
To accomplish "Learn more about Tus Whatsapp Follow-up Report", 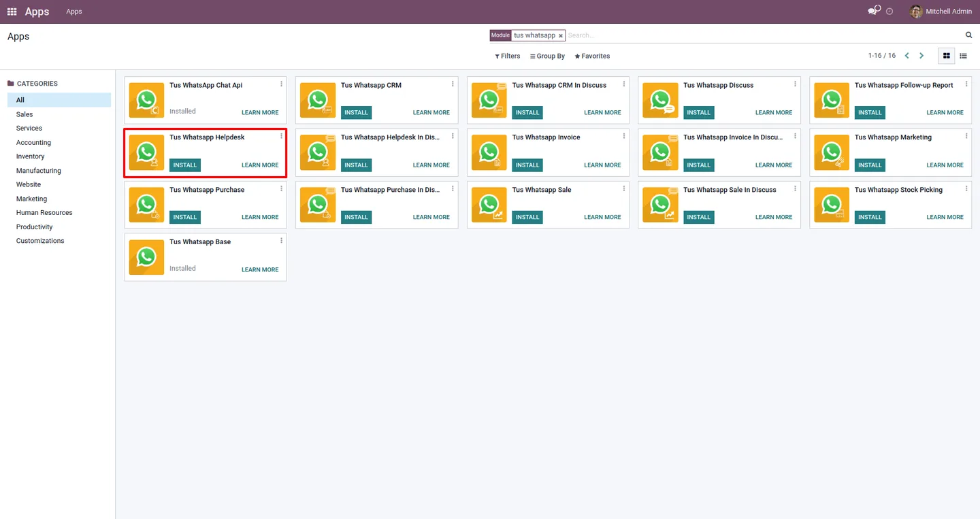I will coord(945,112).
